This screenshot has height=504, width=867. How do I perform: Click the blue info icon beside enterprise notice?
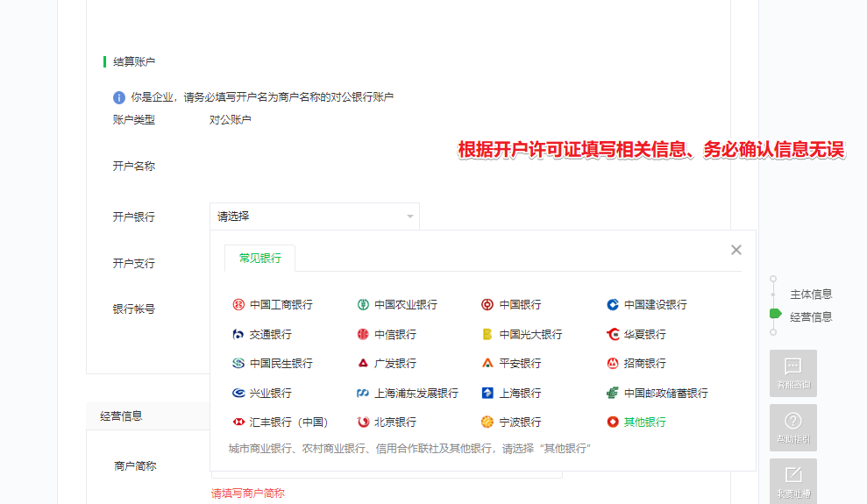pyautogui.click(x=119, y=97)
